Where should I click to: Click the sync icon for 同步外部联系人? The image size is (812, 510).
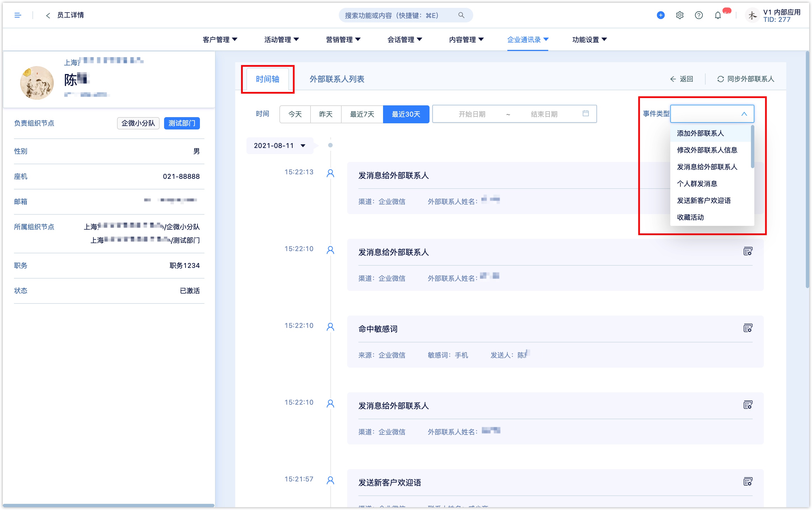click(x=720, y=79)
